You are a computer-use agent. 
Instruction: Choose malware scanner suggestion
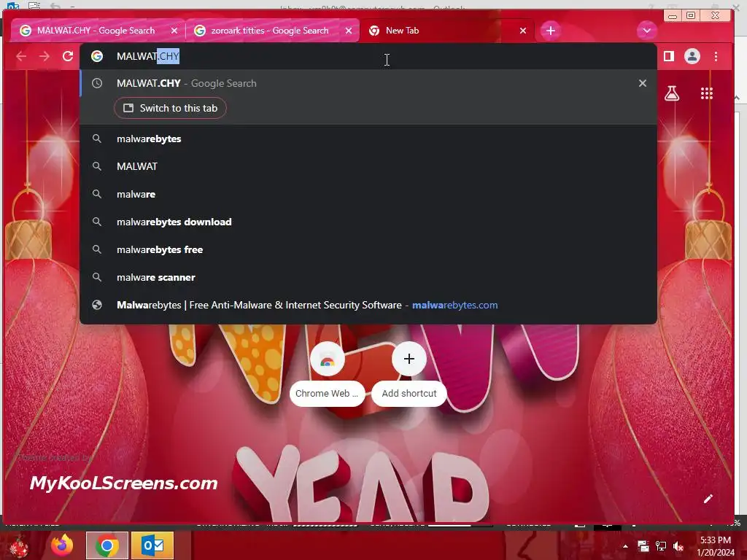point(368,277)
